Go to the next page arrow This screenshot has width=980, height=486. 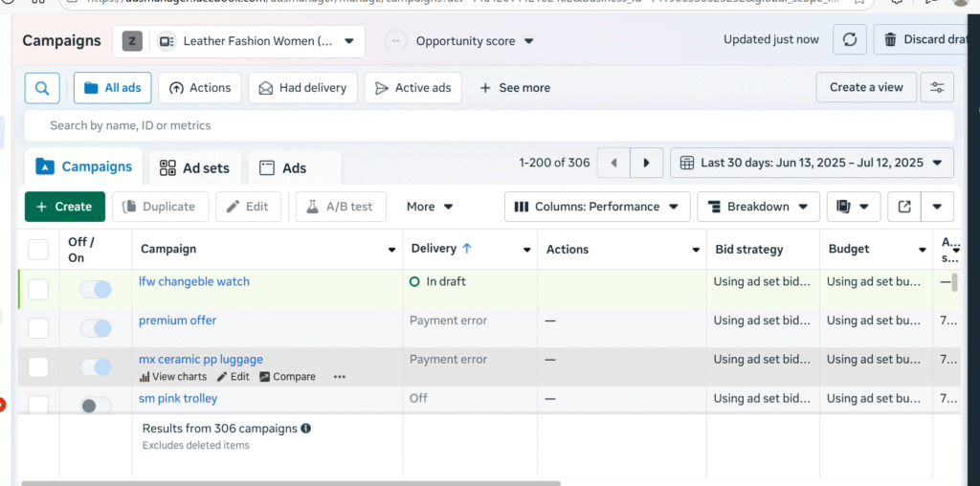coord(647,164)
